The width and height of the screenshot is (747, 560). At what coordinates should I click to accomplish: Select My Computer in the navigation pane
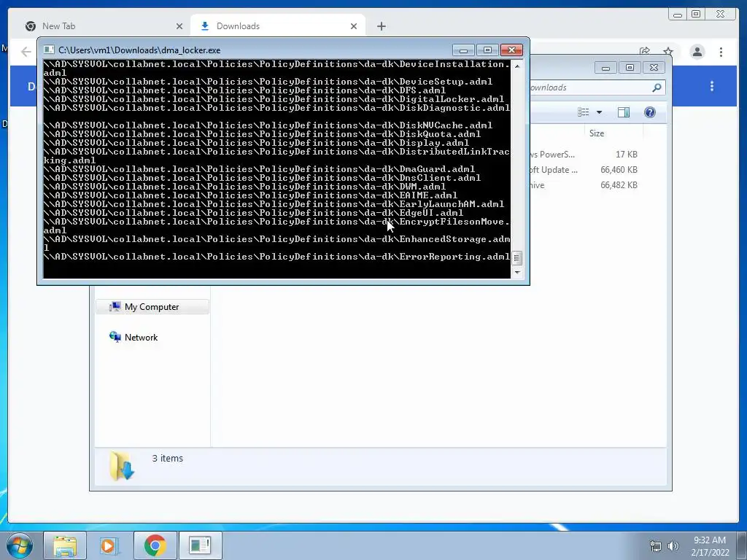point(152,307)
